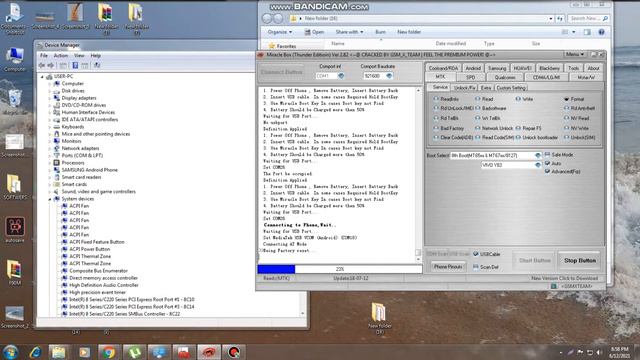Viewport: 640px width, 360px height.
Task: Click media player taskbar icon
Action: pos(84,352)
